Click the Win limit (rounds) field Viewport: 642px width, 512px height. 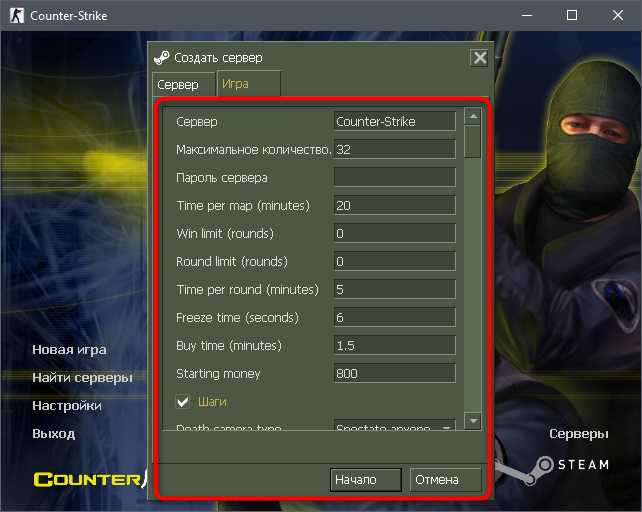pos(395,233)
